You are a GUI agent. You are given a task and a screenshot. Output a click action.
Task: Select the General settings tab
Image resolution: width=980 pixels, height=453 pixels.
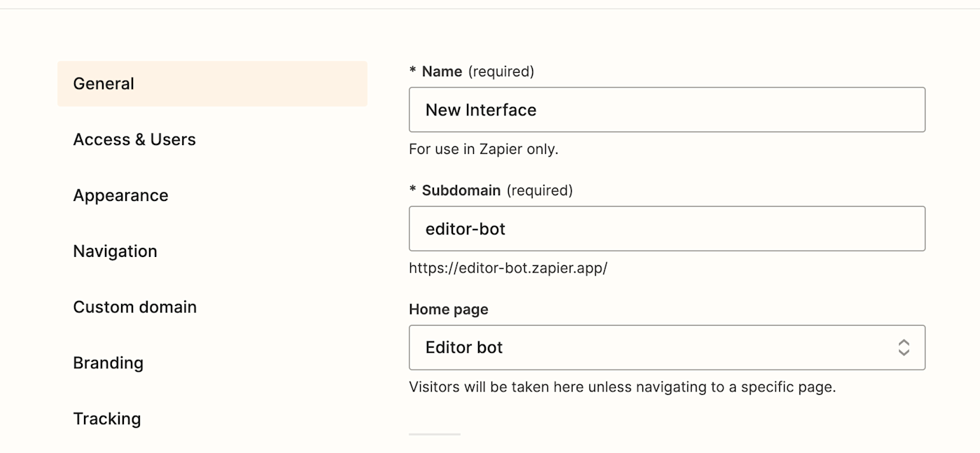point(212,84)
